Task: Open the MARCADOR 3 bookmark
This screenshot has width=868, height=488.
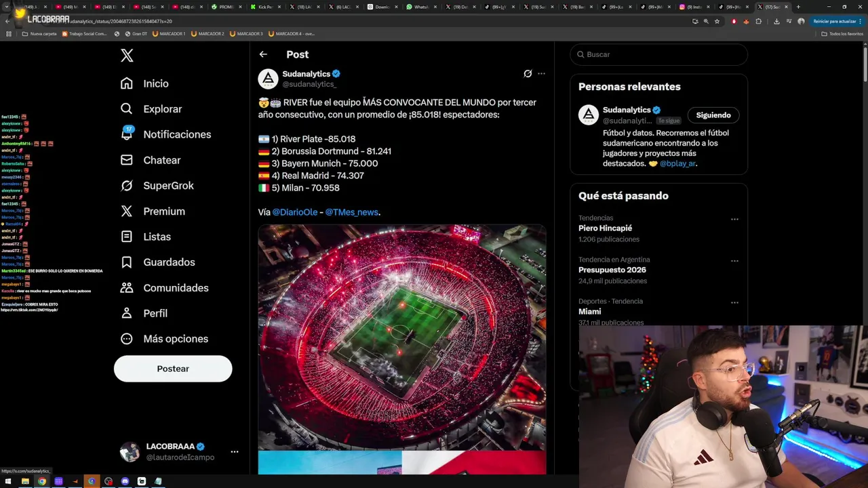Action: pyautogui.click(x=247, y=33)
